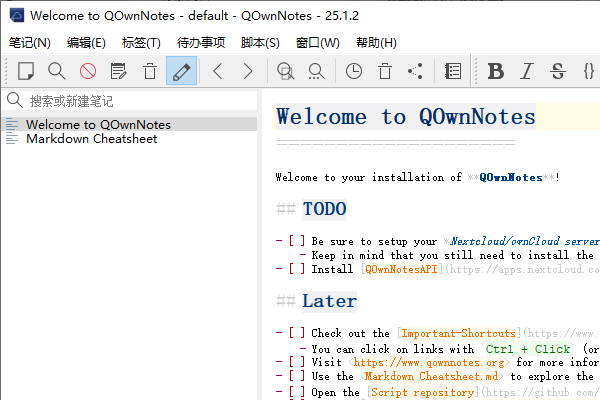Viewport: 600px width, 400px height.
Task: Check the Visit qownnotes.org checkbox
Action: [x=297, y=362]
